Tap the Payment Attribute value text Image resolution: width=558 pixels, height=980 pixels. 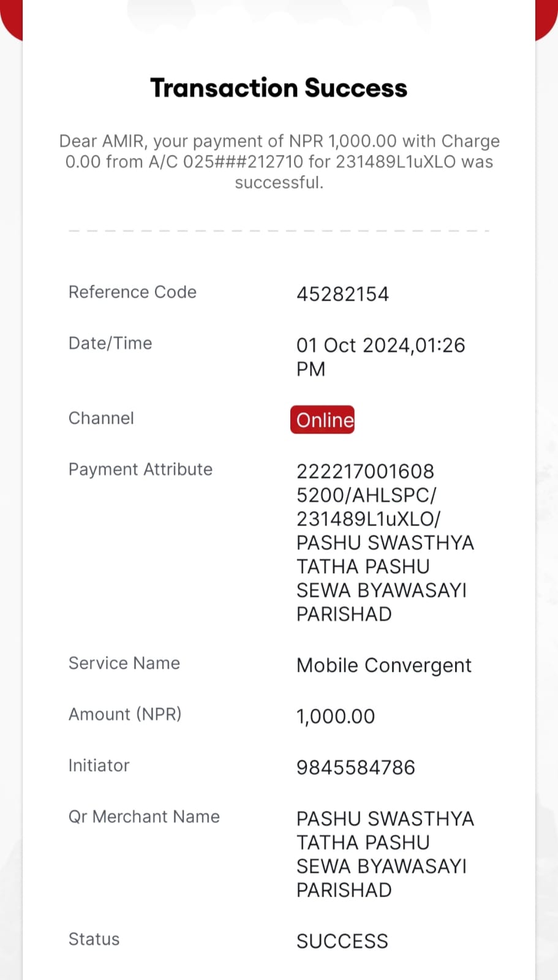pyautogui.click(x=385, y=543)
